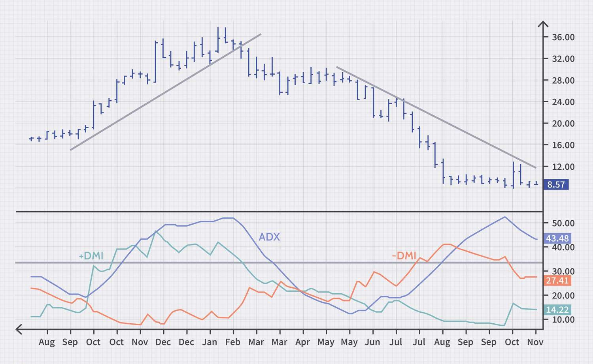Click the 14.22 +DMI value tag
593x364 pixels.
(557, 310)
